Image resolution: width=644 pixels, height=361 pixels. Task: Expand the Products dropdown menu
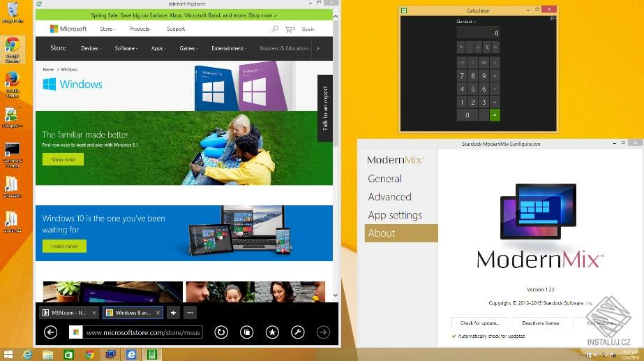click(x=140, y=29)
